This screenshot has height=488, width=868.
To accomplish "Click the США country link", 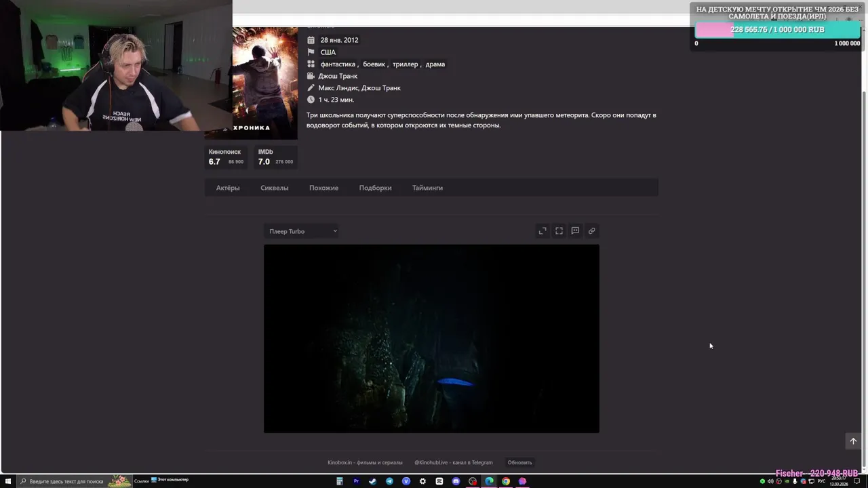I will [x=328, y=52].
